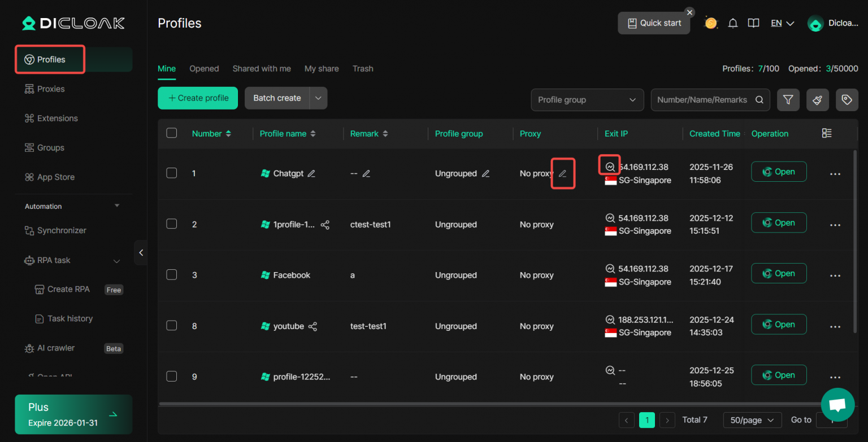Click the clear broom icon

point(817,100)
